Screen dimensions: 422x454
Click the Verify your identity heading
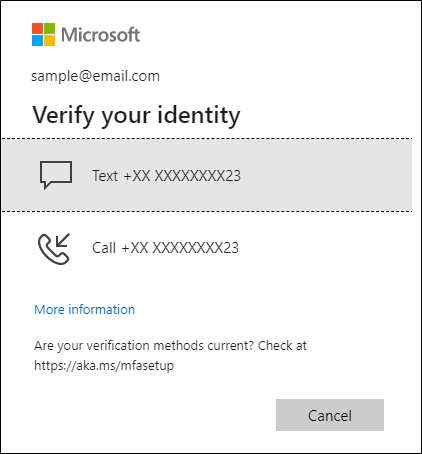click(x=136, y=115)
